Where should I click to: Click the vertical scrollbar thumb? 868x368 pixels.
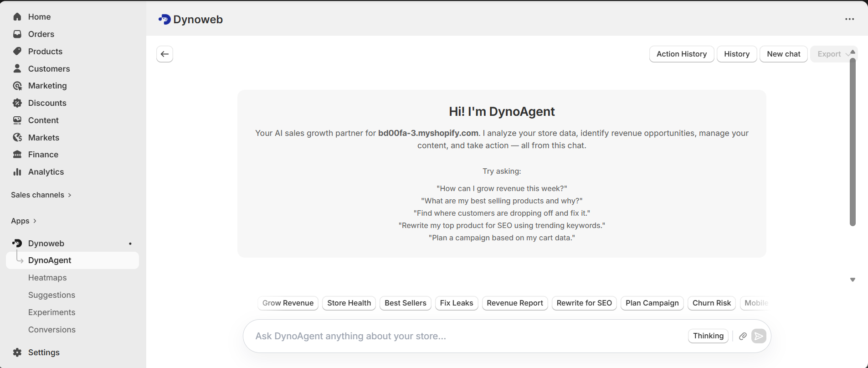[853, 141]
